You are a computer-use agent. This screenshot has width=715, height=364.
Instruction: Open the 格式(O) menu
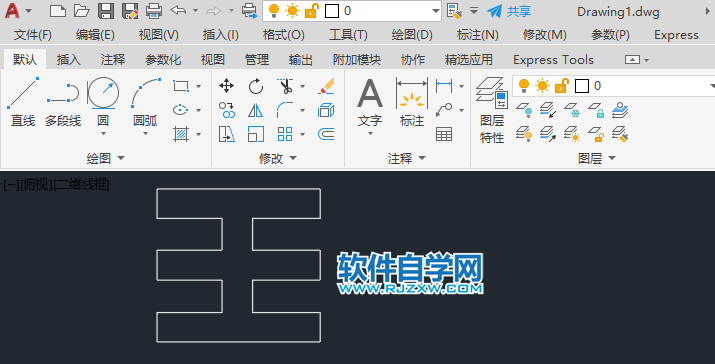284,35
